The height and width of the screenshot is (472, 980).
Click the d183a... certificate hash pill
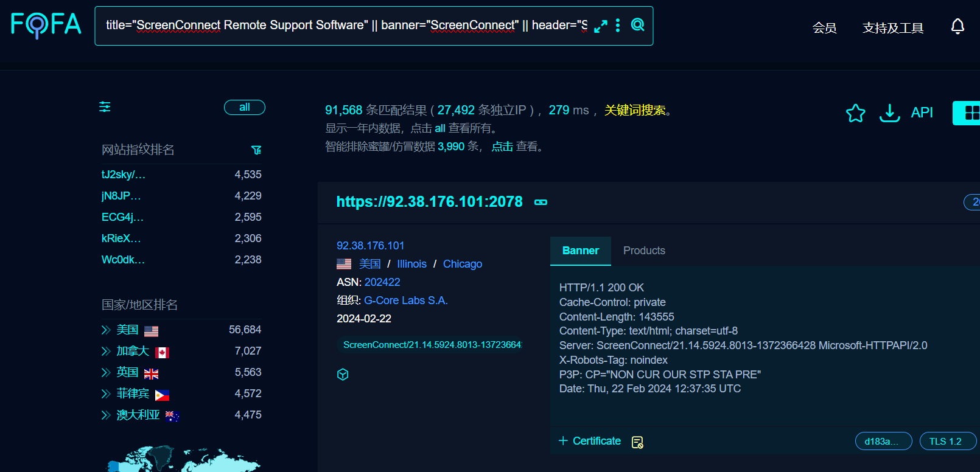pyautogui.click(x=884, y=442)
